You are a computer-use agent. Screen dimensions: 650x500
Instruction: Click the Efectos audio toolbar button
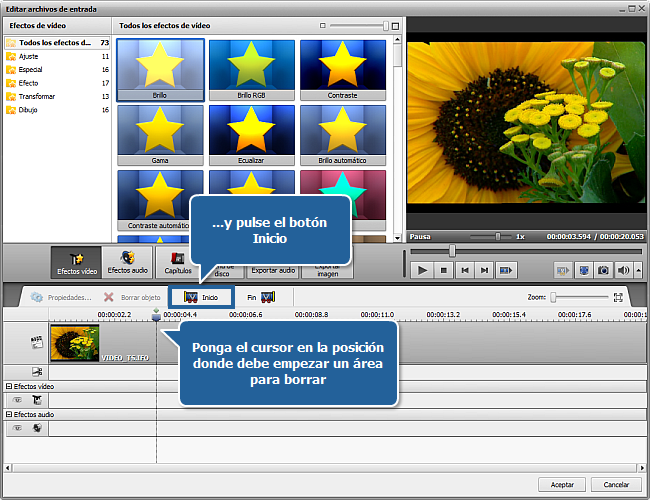pos(127,262)
